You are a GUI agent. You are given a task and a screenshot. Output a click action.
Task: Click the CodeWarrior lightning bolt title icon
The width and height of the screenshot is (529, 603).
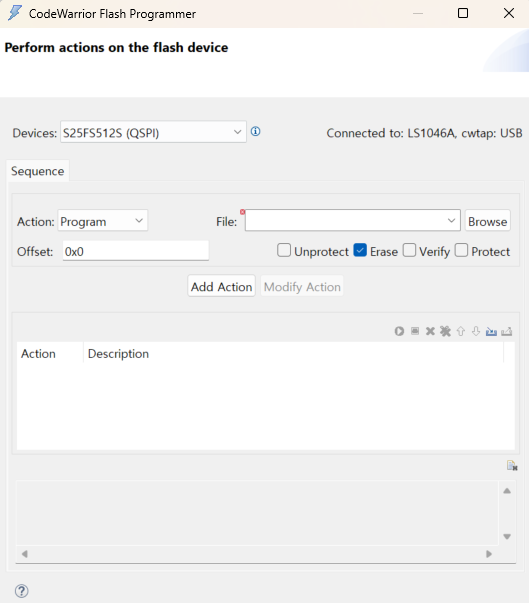pyautogui.click(x=15, y=13)
